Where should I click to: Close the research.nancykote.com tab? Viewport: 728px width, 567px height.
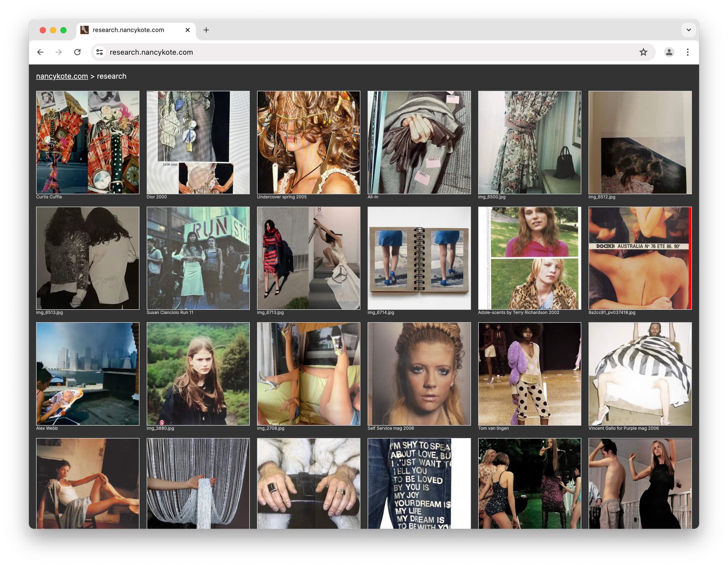click(x=188, y=30)
